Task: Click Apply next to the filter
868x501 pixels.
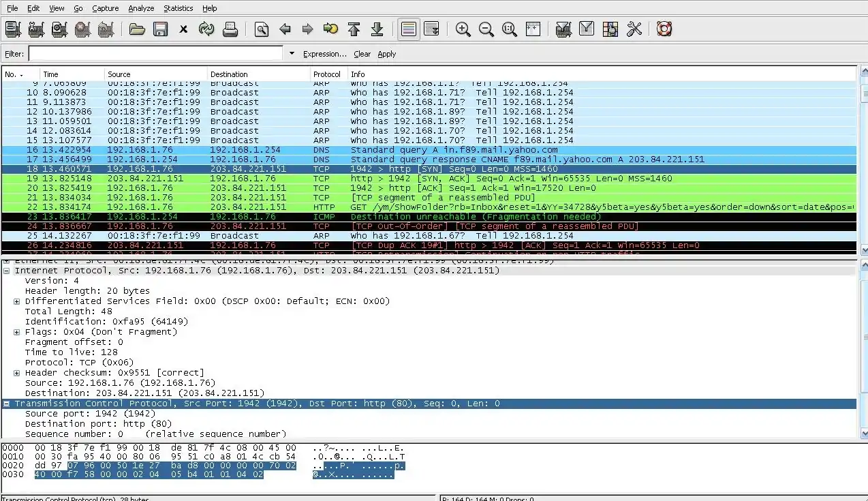Action: click(x=386, y=54)
